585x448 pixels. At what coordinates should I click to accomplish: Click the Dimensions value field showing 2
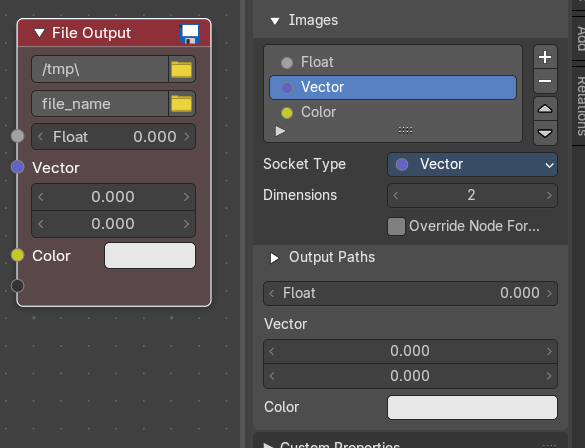point(472,195)
